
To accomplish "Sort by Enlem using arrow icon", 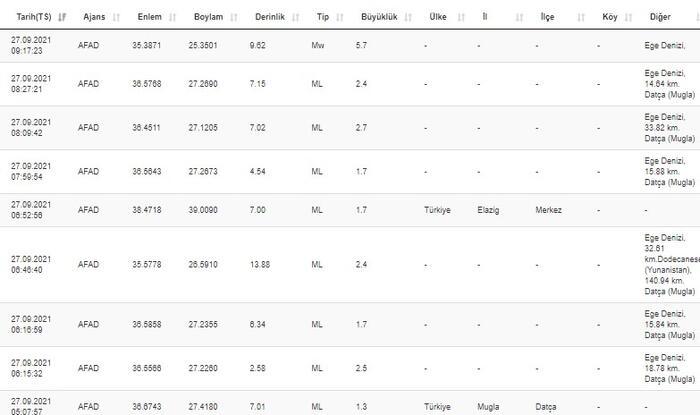I will pyautogui.click(x=173, y=17).
